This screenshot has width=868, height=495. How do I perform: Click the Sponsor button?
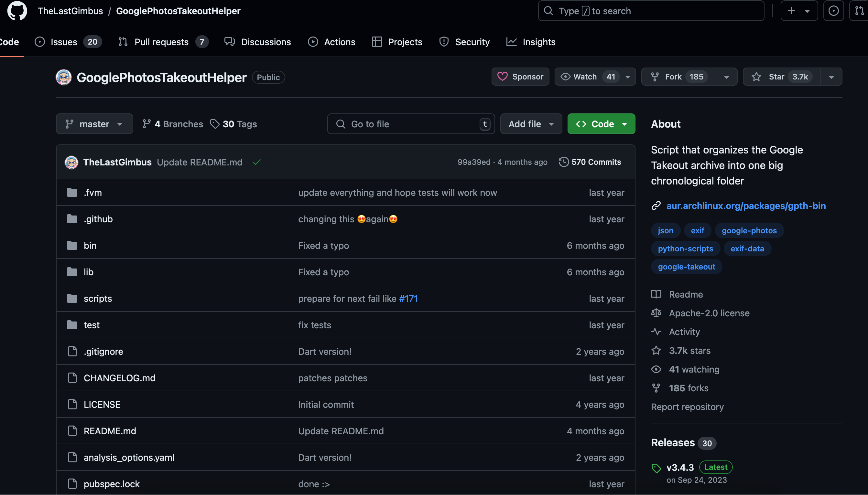520,77
